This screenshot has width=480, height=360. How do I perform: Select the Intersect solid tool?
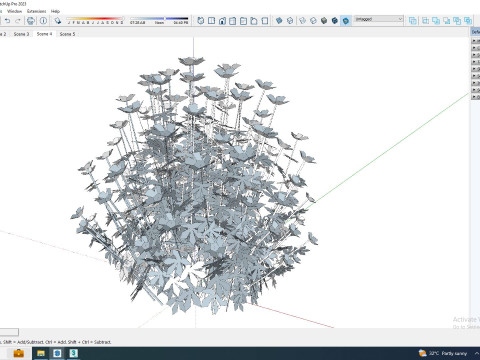coord(425,21)
